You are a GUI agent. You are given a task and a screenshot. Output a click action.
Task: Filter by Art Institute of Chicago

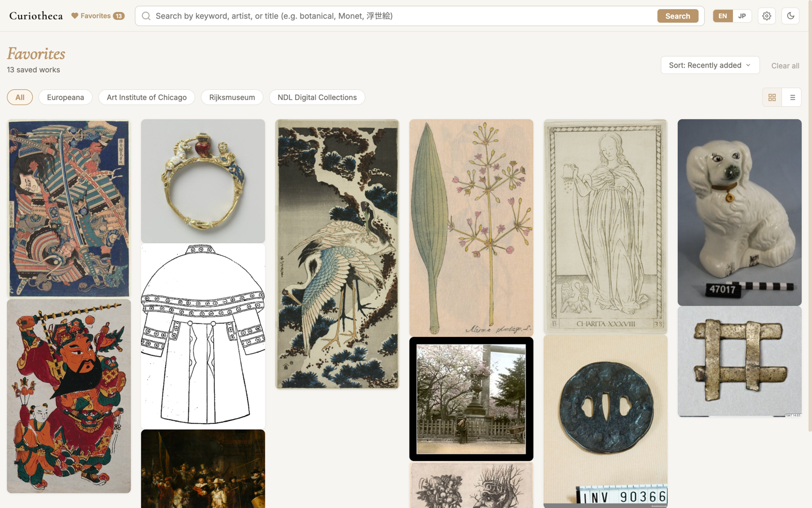[x=147, y=97]
